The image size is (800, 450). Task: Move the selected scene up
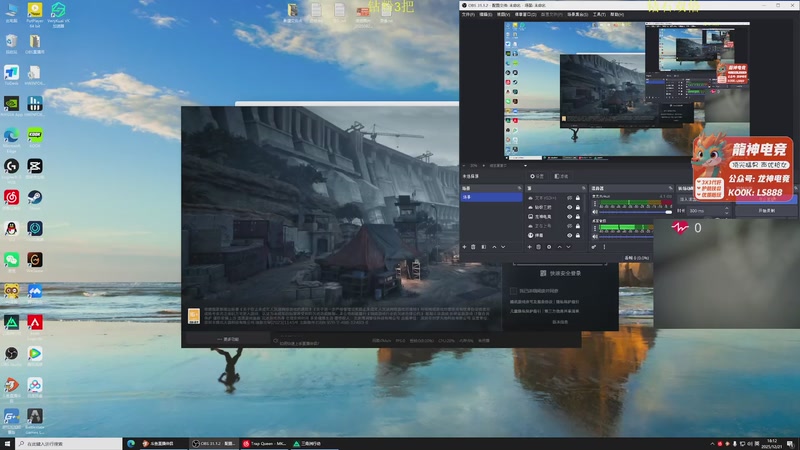[494, 247]
